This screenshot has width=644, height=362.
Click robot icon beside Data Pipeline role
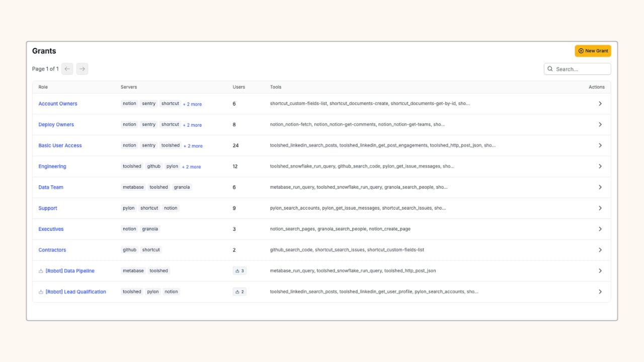tap(41, 271)
